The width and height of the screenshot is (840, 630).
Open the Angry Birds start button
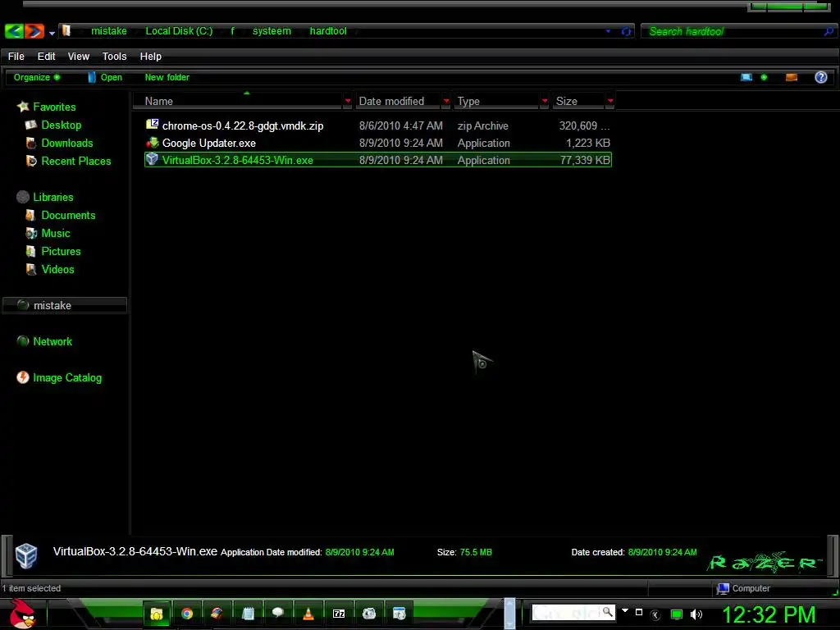point(22,614)
